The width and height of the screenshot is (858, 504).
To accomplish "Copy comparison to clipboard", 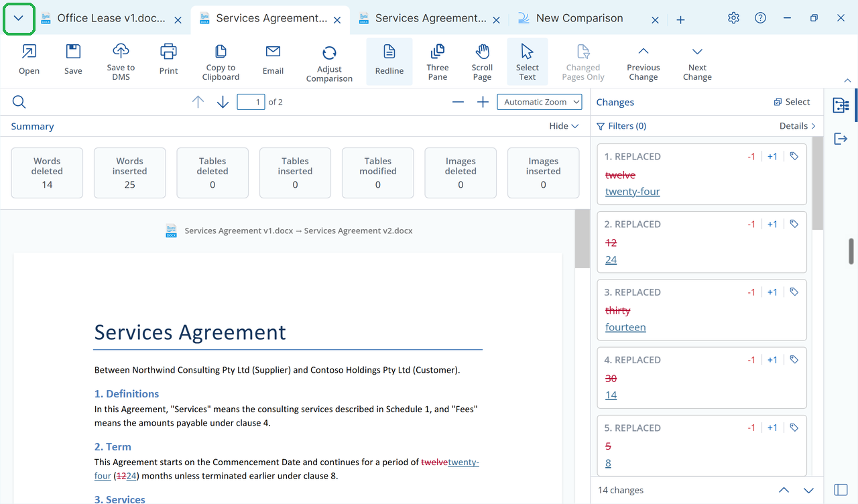I will point(221,62).
